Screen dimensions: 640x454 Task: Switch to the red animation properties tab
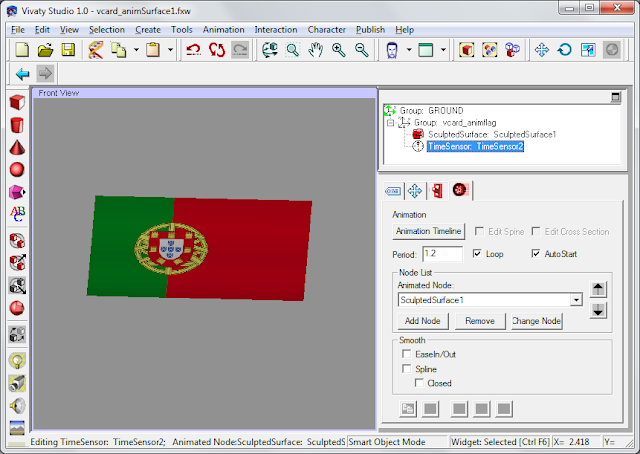460,190
